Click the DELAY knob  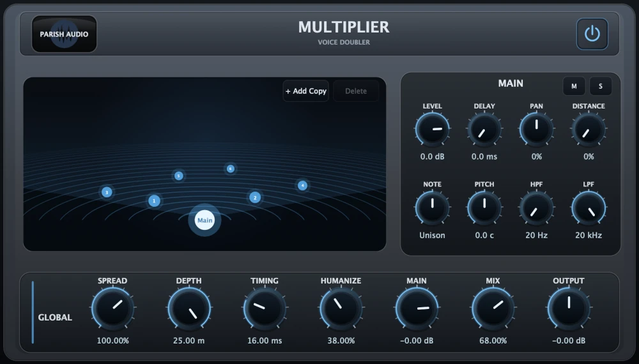click(484, 130)
